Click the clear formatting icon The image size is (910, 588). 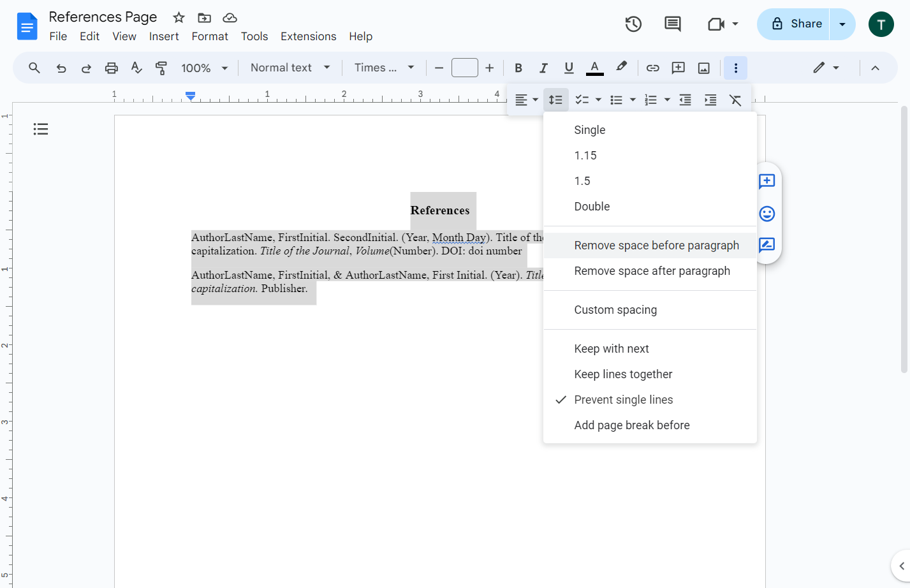pos(735,100)
